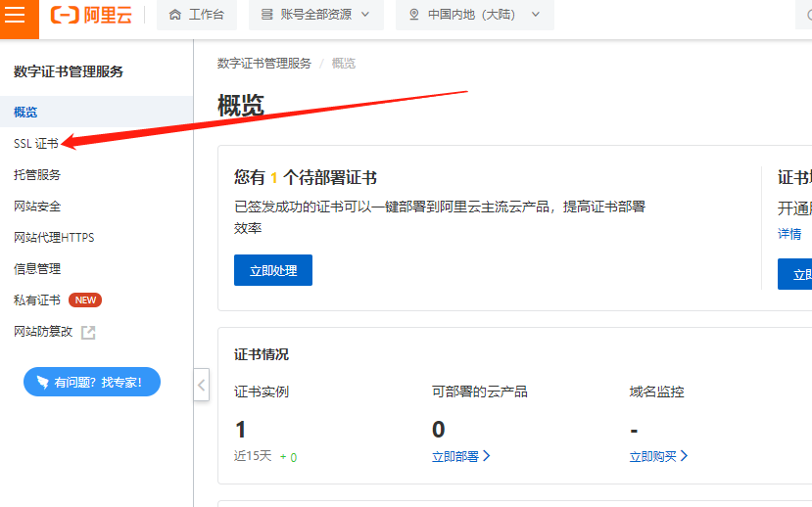Click the 有问题？找专家！ button
812x507 pixels.
92,382
